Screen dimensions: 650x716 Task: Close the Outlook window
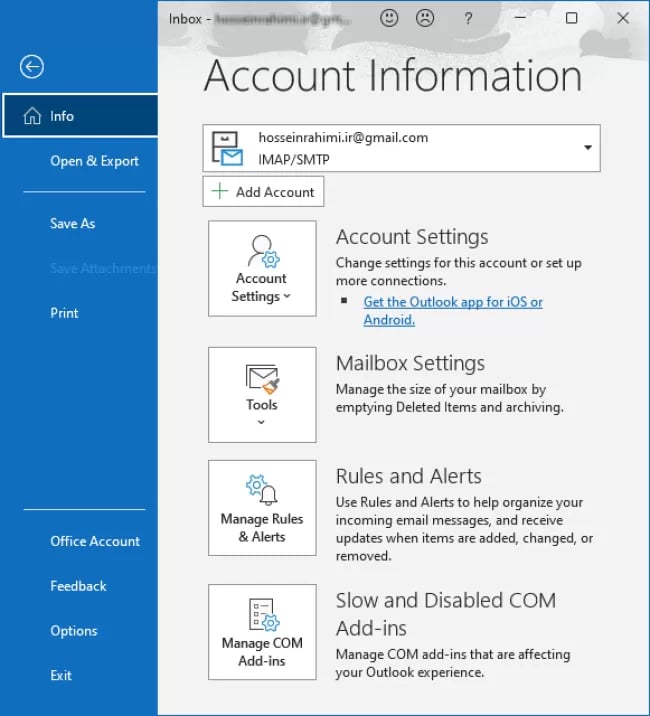point(623,18)
